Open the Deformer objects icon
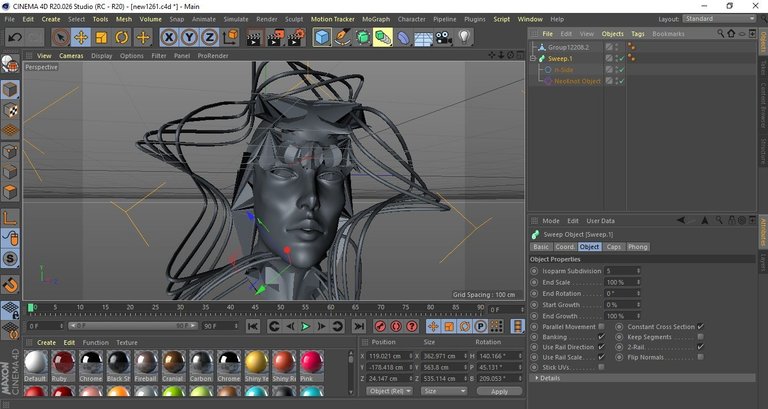The image size is (768, 409). (x=403, y=37)
